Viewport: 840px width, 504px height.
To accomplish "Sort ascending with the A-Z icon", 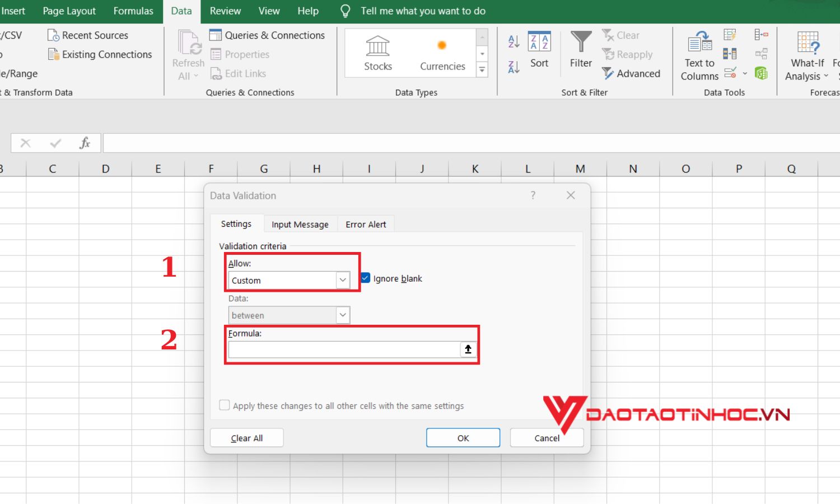I will [513, 41].
